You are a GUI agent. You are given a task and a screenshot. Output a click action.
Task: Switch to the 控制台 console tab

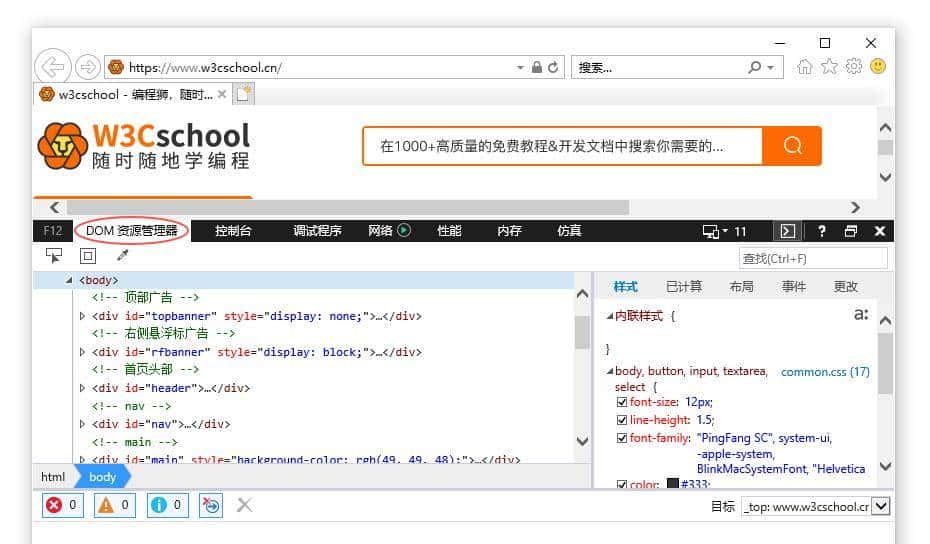pyautogui.click(x=233, y=231)
